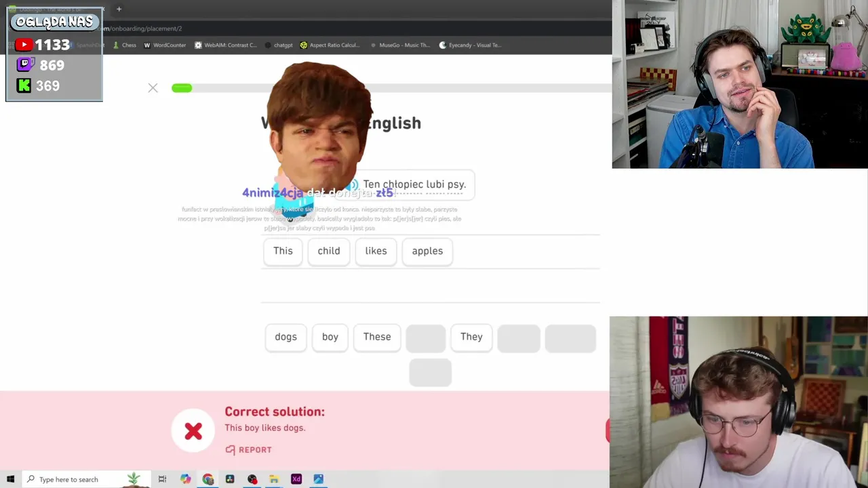
Task: Open Adobe XD from the taskbar
Action: click(296, 479)
